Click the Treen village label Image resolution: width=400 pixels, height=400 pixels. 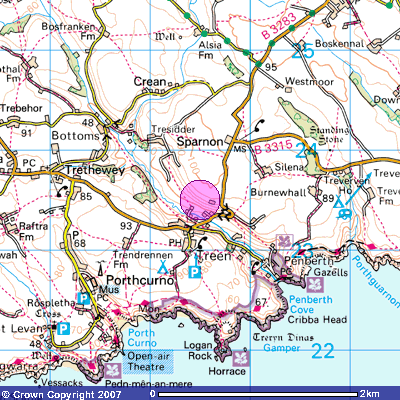[x=214, y=256]
